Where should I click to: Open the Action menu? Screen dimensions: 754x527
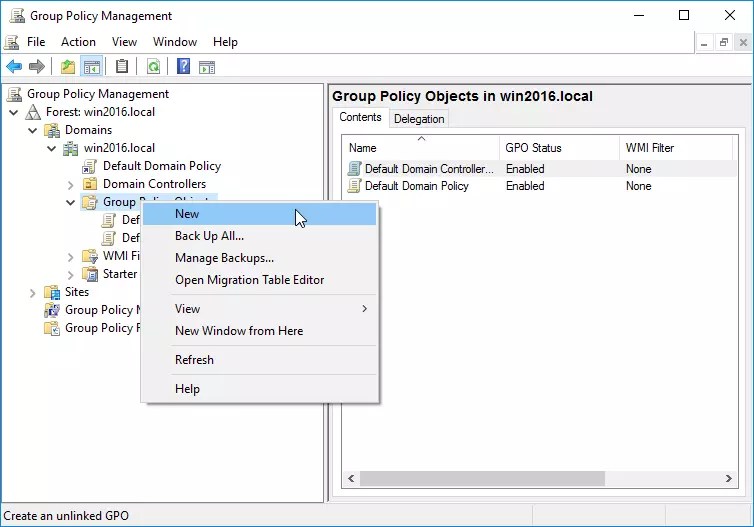[x=78, y=42]
